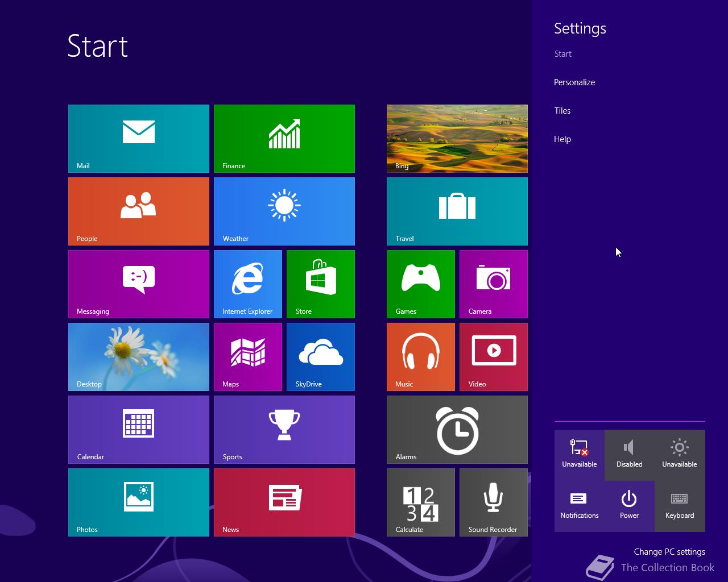Open the News tile

click(x=284, y=502)
